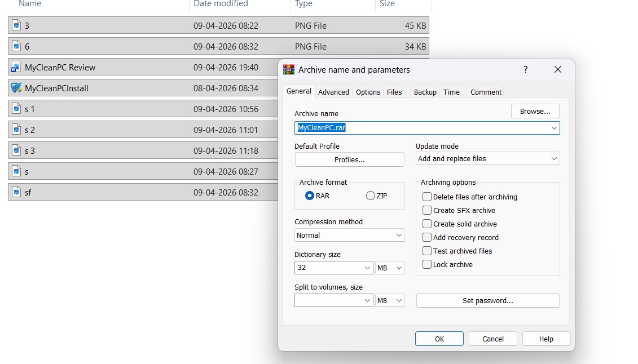Open the Dictionary size unit MB dropdown
The height and width of the screenshot is (364, 638).
[390, 268]
